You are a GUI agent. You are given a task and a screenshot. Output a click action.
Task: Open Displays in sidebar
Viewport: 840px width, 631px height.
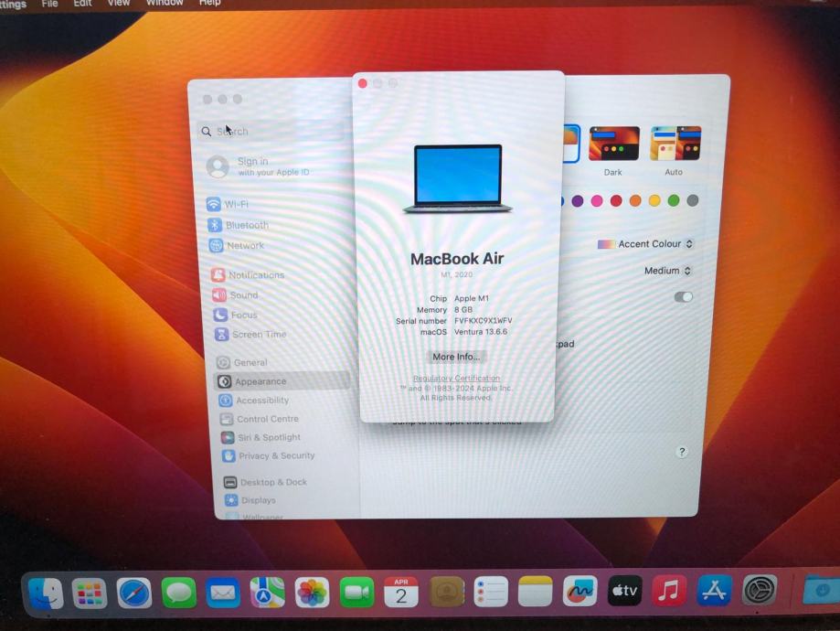click(250, 500)
